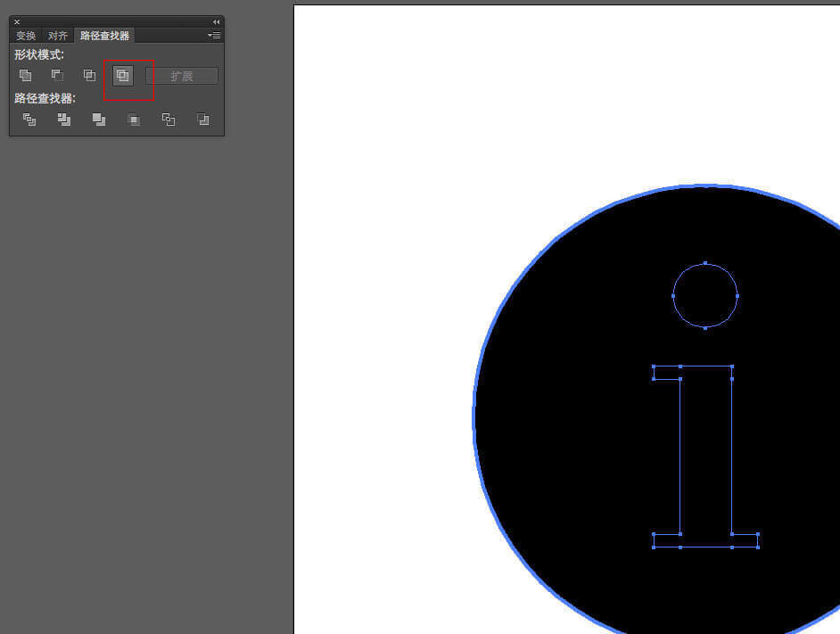Select the small circle path on canvas
This screenshot has height=634, width=840.
click(673, 295)
